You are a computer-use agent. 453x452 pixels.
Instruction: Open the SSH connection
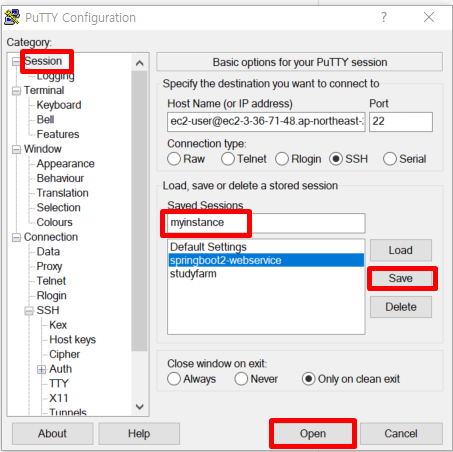point(313,434)
